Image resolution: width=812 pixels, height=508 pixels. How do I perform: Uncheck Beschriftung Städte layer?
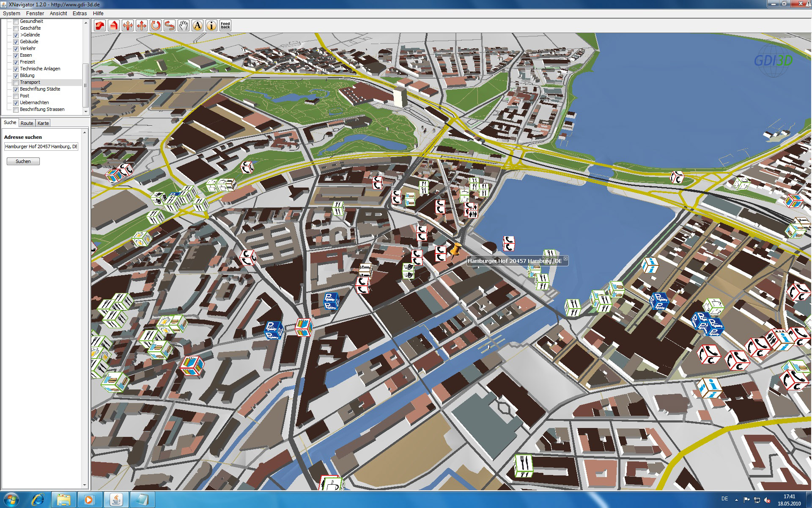[x=16, y=89]
